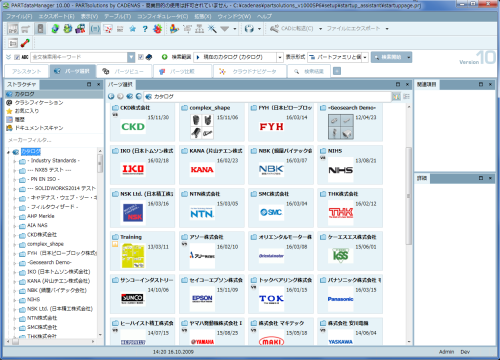Toggle the (=) brackets toolbar icon
The image size is (500, 360).
point(95,29)
